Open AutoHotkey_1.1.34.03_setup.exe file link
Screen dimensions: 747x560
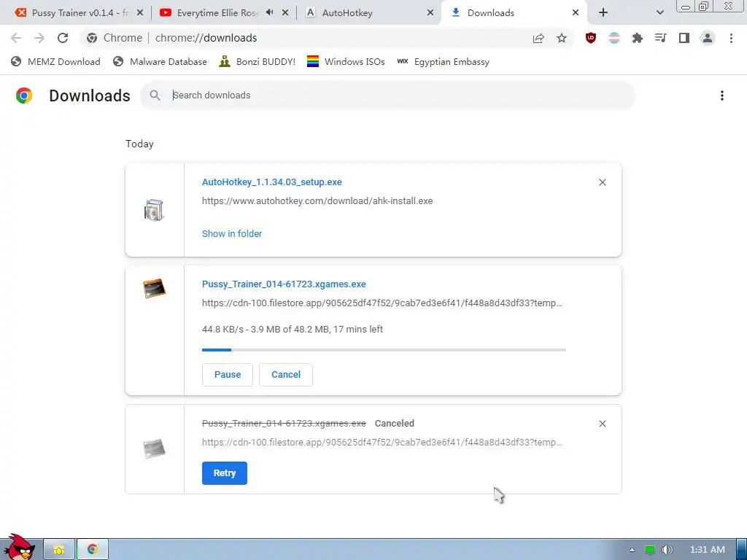(272, 182)
